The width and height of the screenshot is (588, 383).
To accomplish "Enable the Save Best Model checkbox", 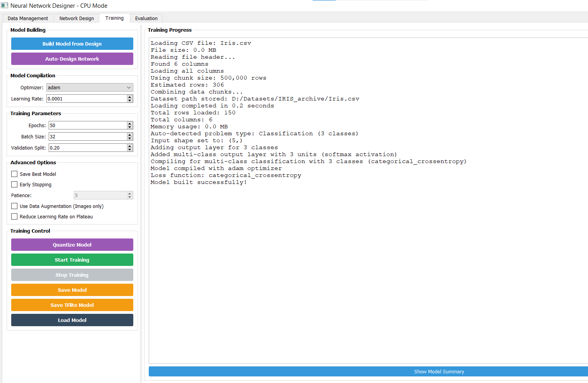I will [14, 174].
